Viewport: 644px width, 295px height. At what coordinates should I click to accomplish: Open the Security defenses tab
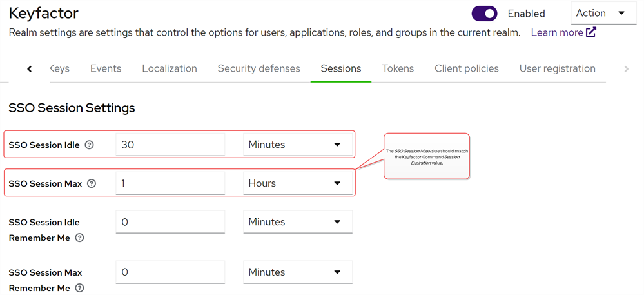(x=259, y=68)
